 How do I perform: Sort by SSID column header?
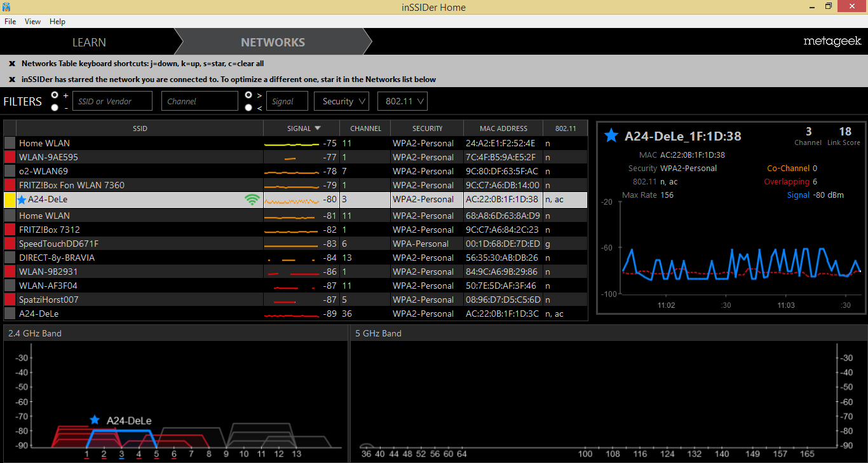pos(140,128)
